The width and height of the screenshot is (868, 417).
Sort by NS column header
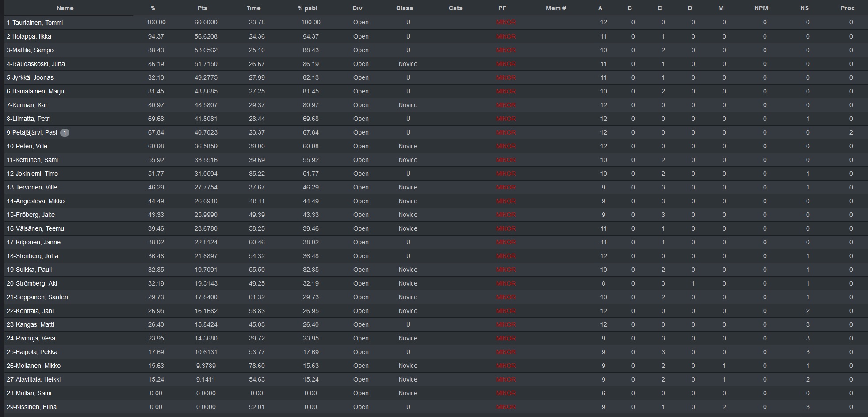pyautogui.click(x=804, y=8)
